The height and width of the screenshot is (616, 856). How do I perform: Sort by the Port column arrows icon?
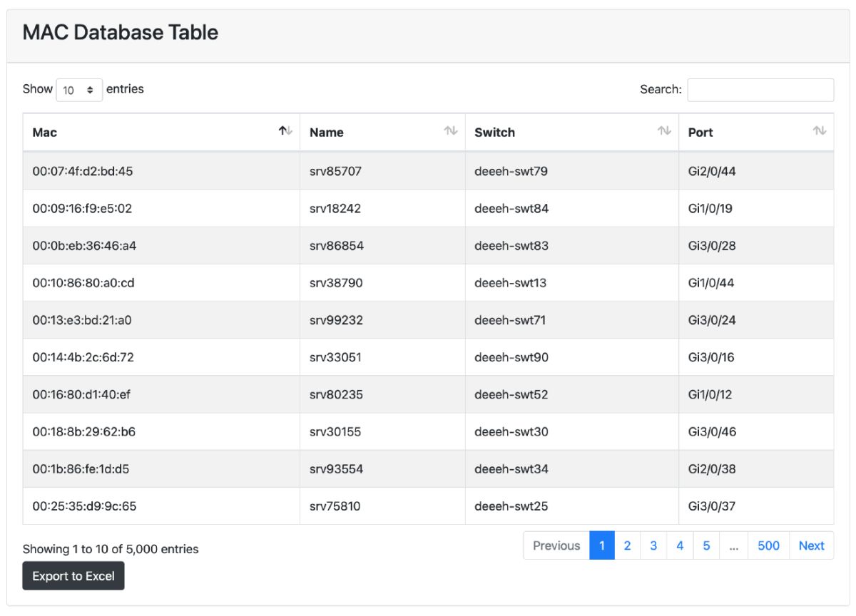pyautogui.click(x=820, y=131)
